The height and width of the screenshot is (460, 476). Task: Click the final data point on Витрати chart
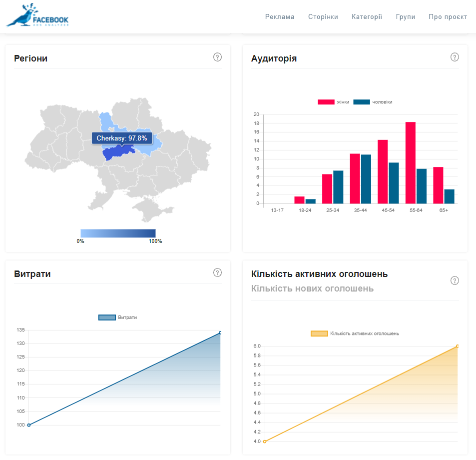coord(220,332)
